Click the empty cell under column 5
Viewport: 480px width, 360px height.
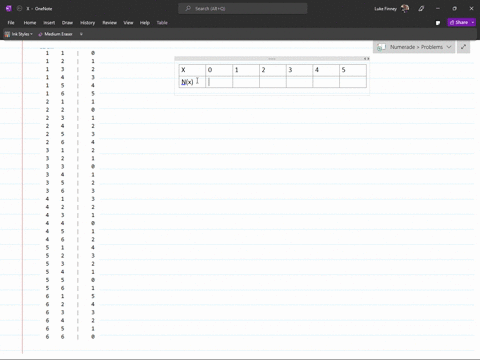click(353, 82)
